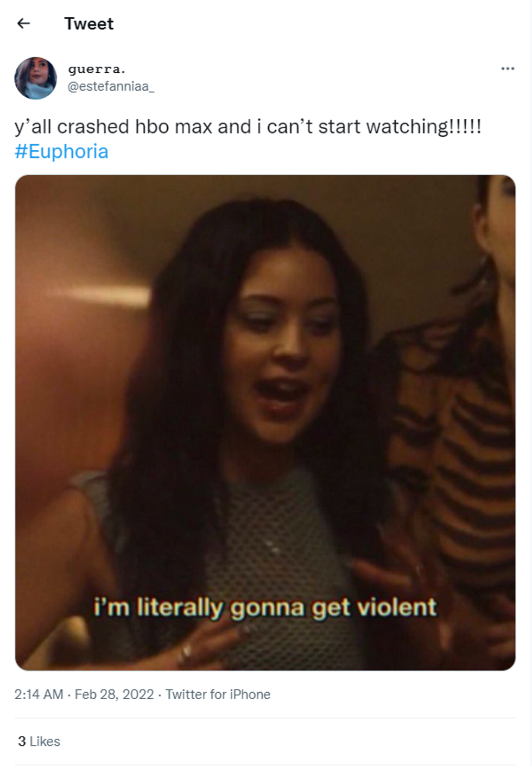View the 3 Likes list
The height and width of the screenshot is (766, 532).
coord(39,741)
